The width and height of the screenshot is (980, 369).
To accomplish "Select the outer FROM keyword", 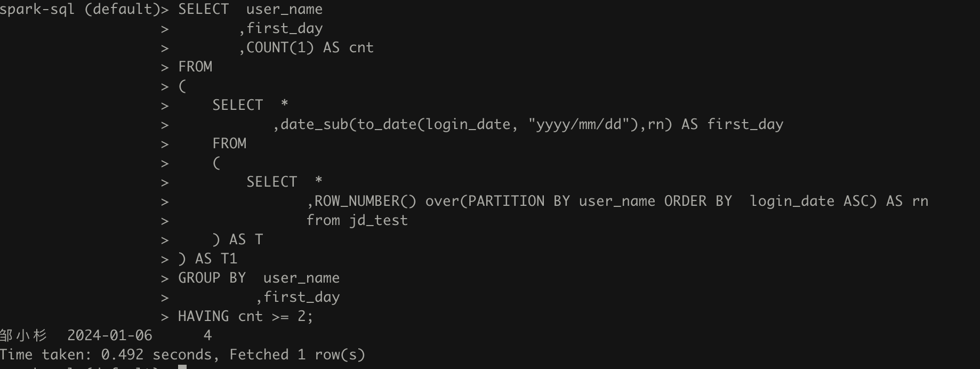I will [195, 67].
